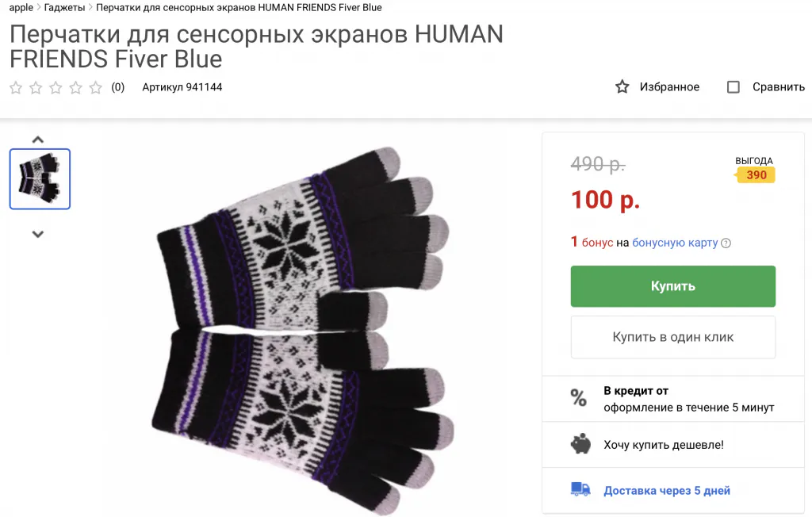Click the delivery truck icon

point(580,490)
